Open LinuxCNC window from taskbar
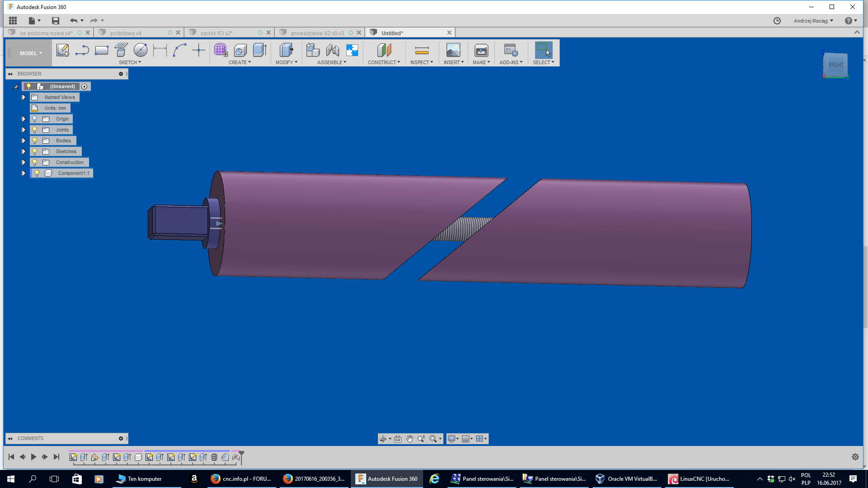 coord(699,479)
